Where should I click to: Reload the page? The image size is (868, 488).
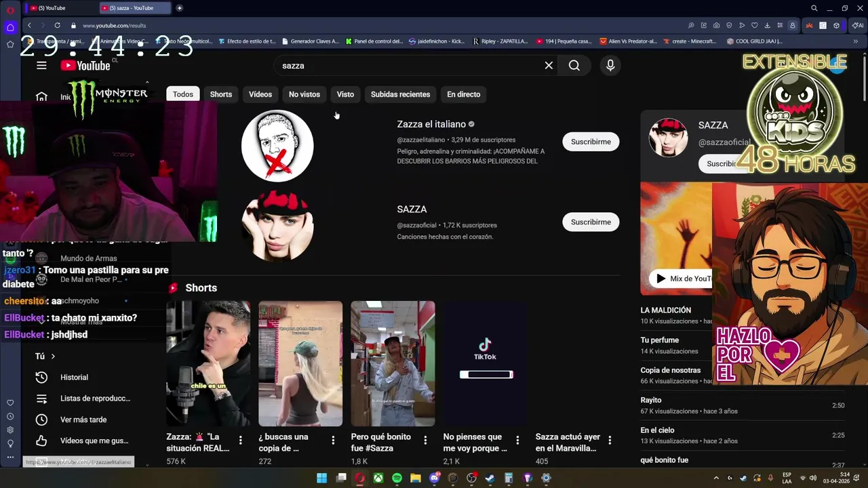tap(57, 25)
